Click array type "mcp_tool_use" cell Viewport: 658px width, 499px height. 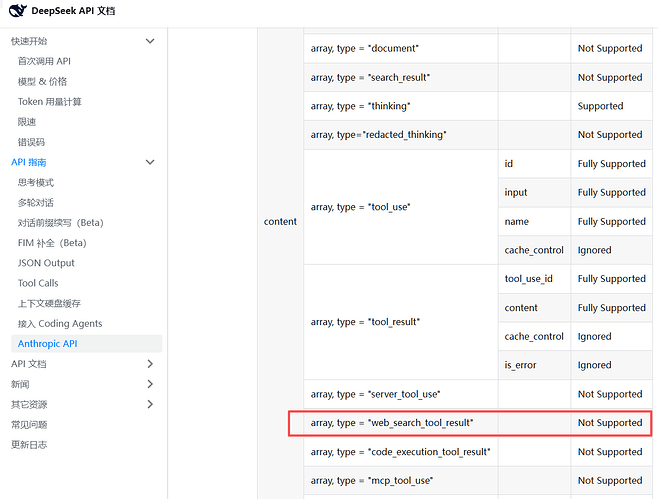[401, 481]
